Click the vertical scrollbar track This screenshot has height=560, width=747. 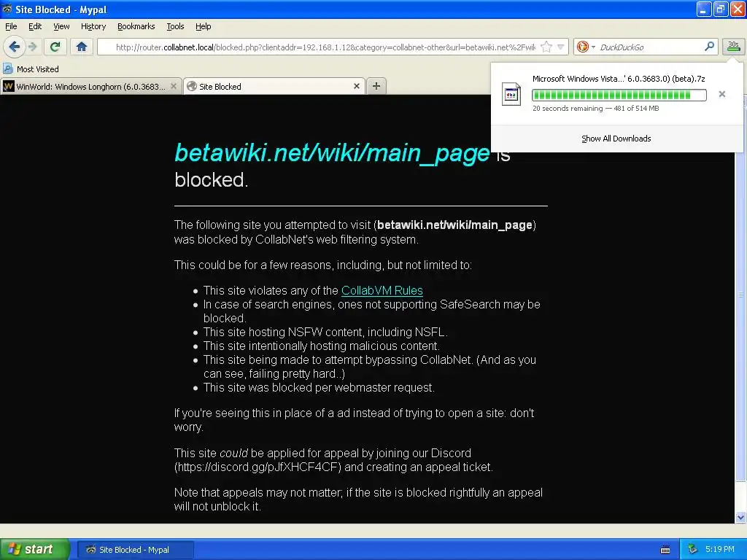click(x=740, y=495)
